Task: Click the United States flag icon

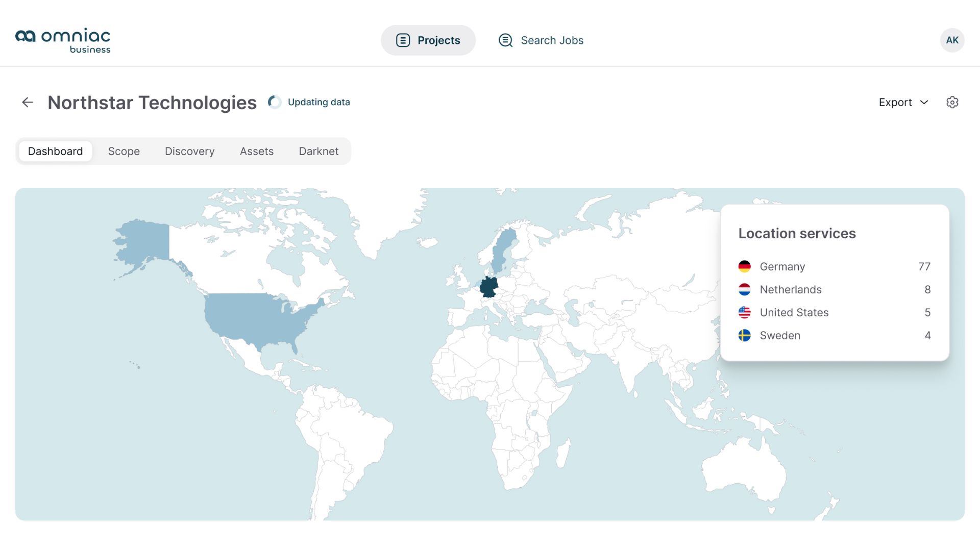Action: [x=744, y=312]
